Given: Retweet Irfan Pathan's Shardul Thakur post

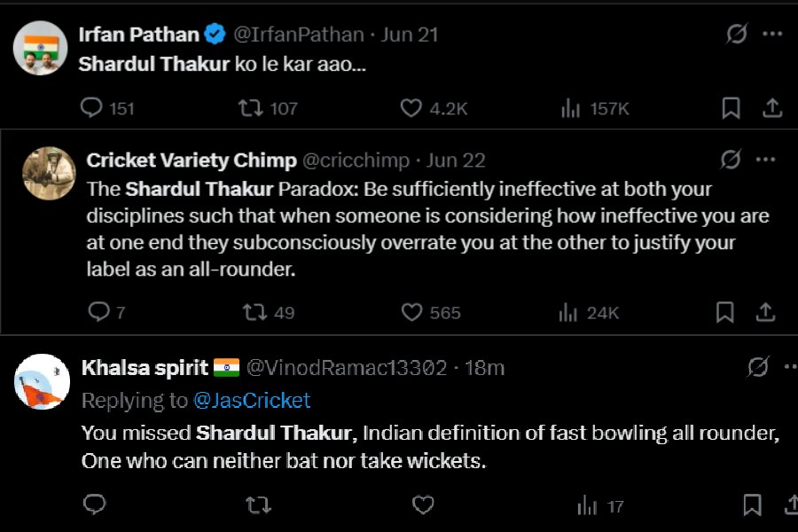Looking at the screenshot, I should 250,108.
